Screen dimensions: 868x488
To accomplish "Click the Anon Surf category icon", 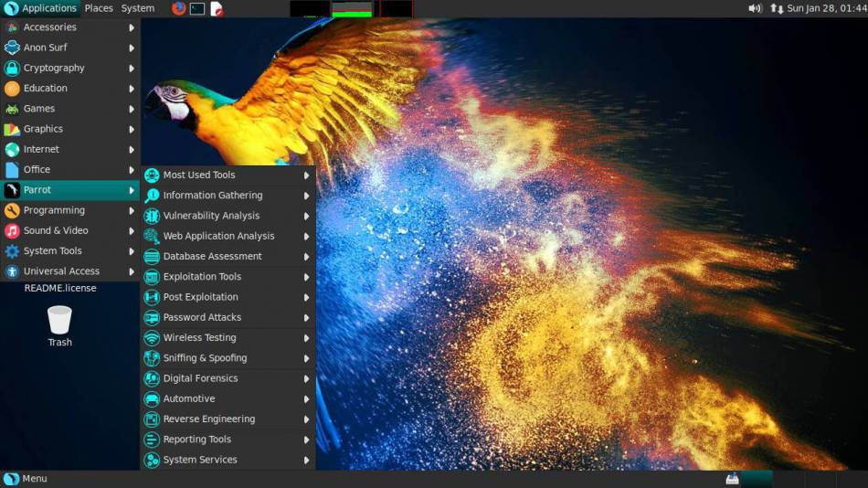I will pos(12,48).
